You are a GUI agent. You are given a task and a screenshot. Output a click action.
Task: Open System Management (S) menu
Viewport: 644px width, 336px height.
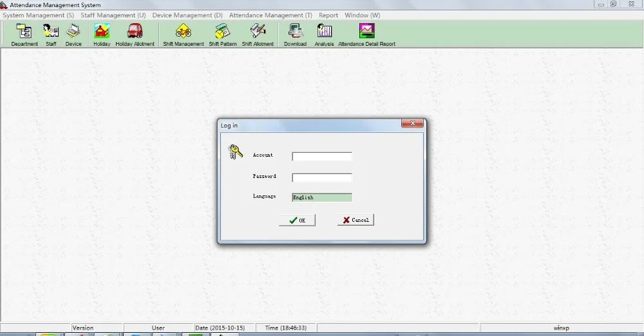38,15
